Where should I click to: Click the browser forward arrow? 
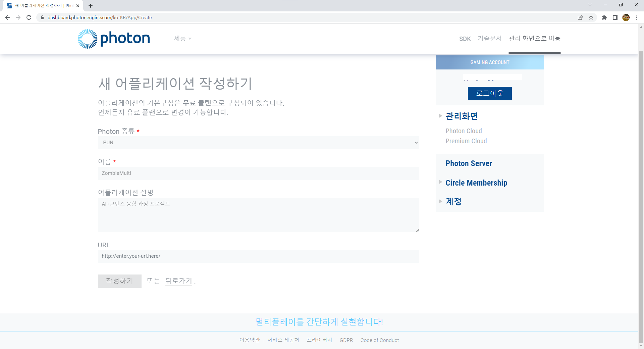tap(18, 17)
